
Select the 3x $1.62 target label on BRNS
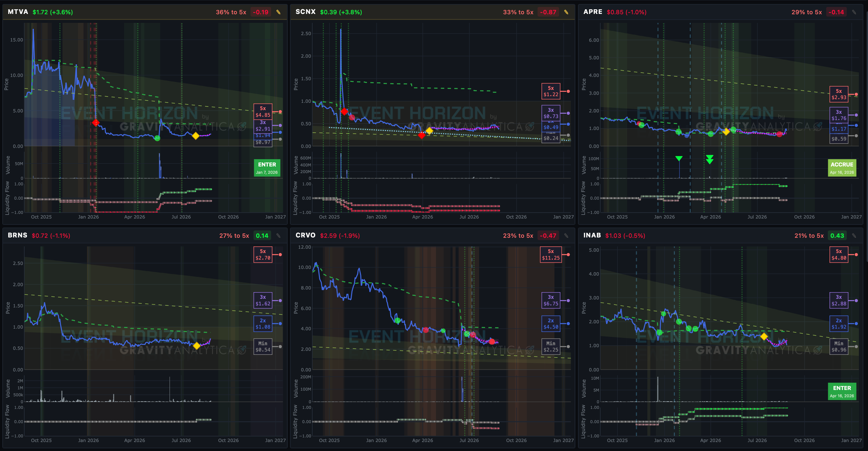pyautogui.click(x=263, y=300)
